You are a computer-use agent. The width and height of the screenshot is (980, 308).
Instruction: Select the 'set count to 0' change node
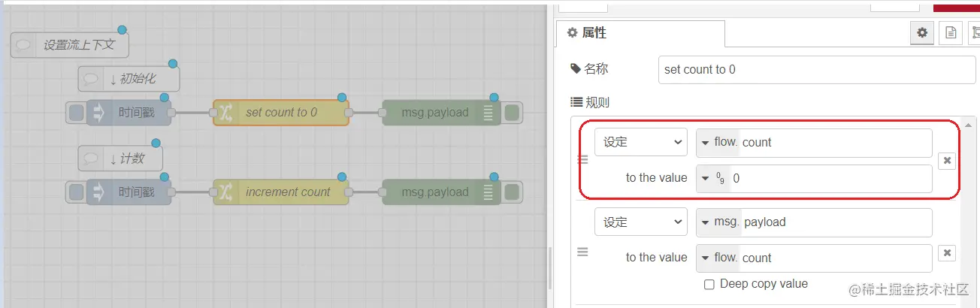pyautogui.click(x=281, y=113)
